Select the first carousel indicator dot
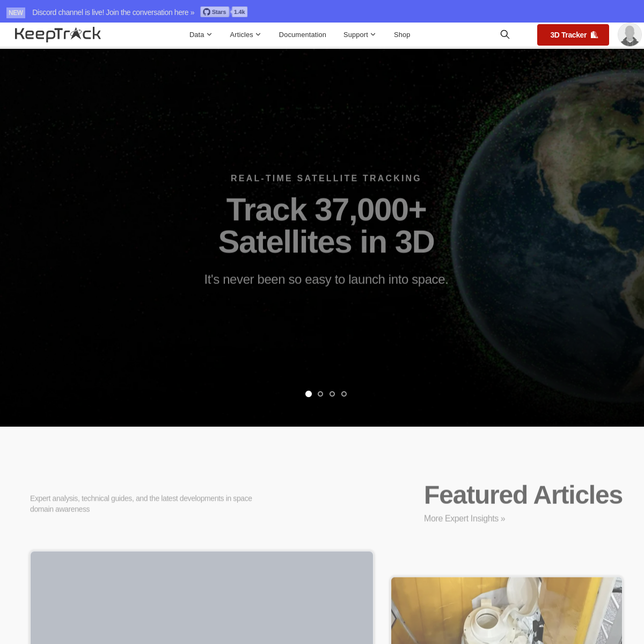Image resolution: width=644 pixels, height=644 pixels. (x=309, y=393)
